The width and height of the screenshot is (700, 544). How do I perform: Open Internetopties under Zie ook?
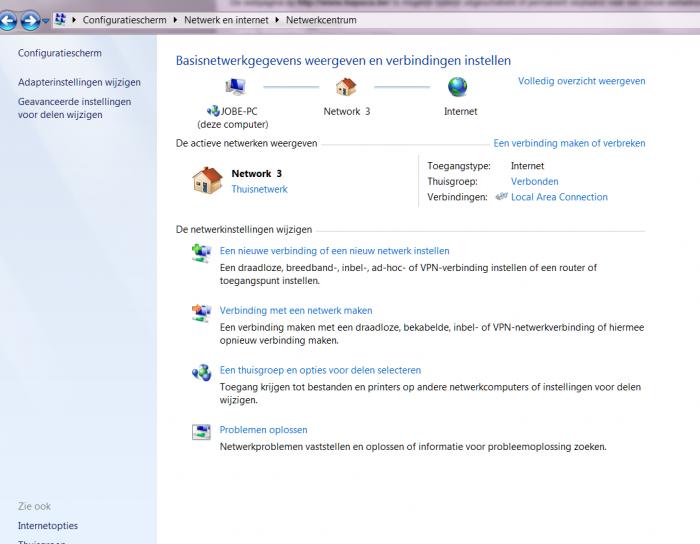click(x=48, y=526)
